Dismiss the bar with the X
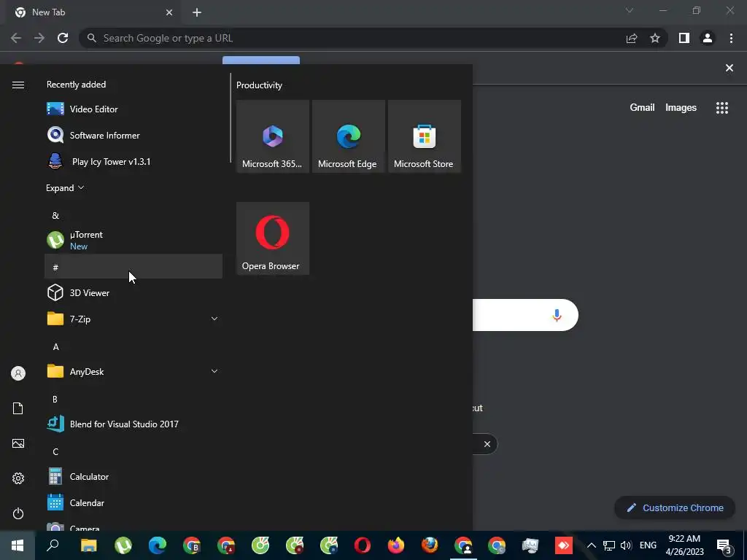 [x=729, y=68]
